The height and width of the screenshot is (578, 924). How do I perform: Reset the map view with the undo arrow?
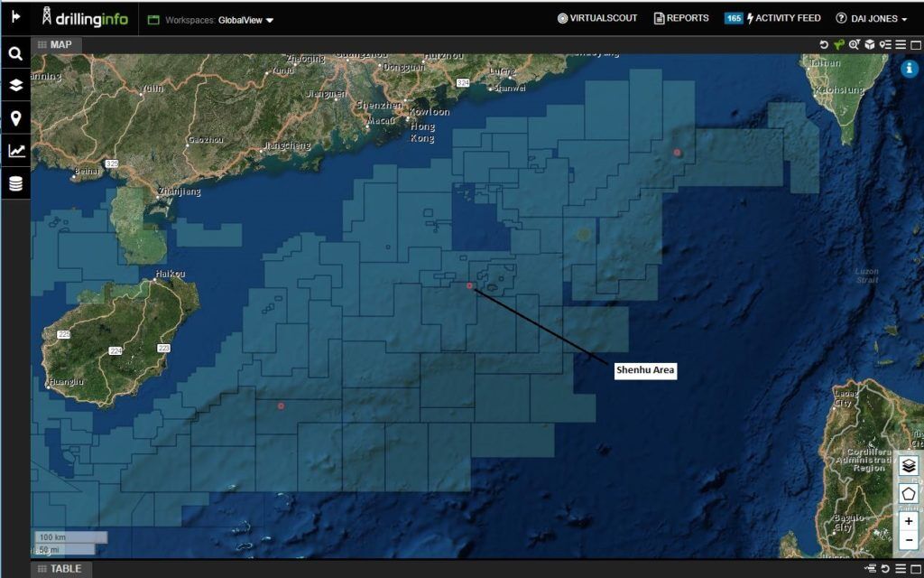pos(824,45)
